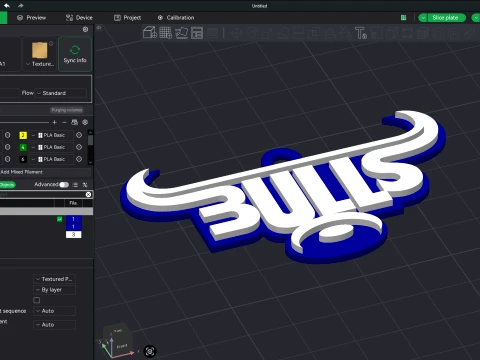Select the Text shape tool
Screen dimensions: 480x360
click(361, 33)
